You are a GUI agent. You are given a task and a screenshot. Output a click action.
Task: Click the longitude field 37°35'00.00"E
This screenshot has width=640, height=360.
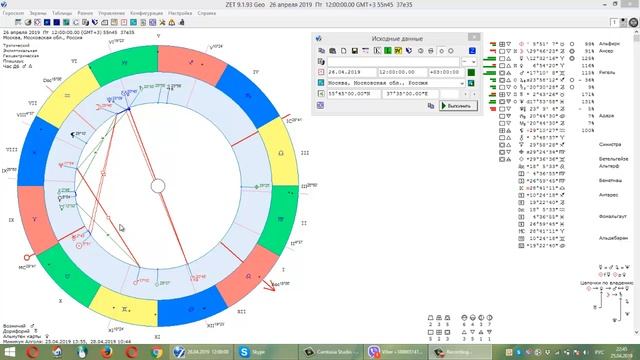coord(410,94)
